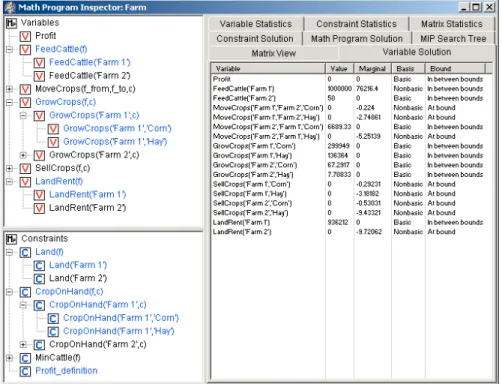Click the V icon for GrowCrops('Farm 1',c)
The height and width of the screenshot is (384, 502).
[39, 116]
